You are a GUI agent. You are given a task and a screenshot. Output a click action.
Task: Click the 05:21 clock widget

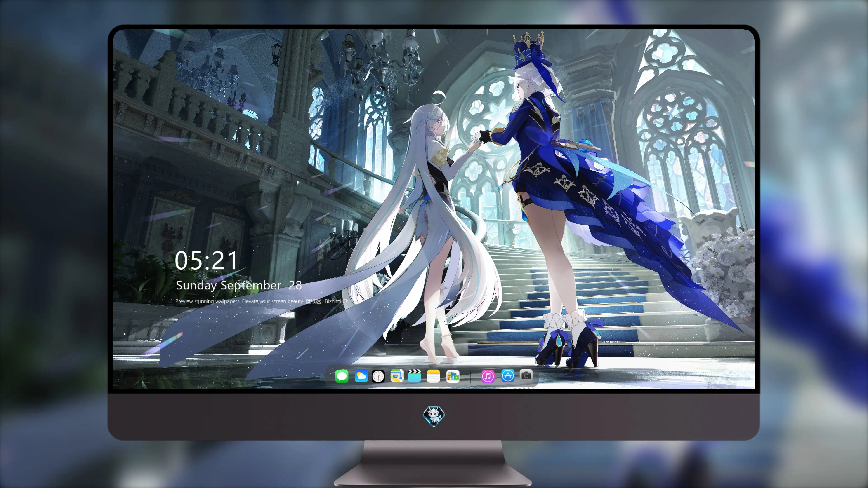pos(206,260)
